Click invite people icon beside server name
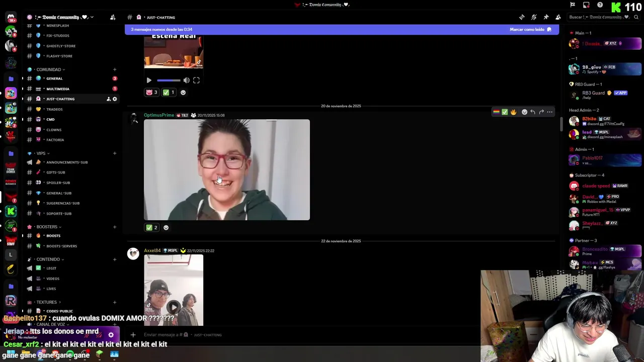Viewport: 644px width, 362px height. (x=113, y=17)
